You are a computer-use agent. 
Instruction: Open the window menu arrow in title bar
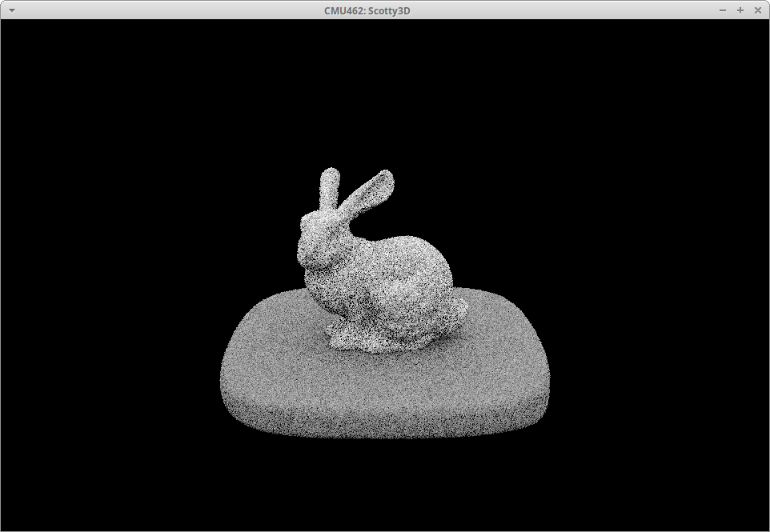click(x=12, y=10)
